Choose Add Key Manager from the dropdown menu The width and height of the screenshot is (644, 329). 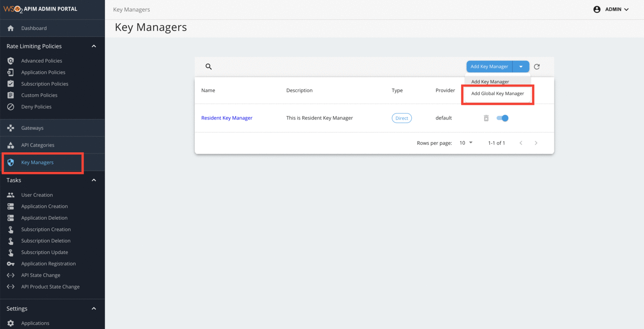coord(490,82)
